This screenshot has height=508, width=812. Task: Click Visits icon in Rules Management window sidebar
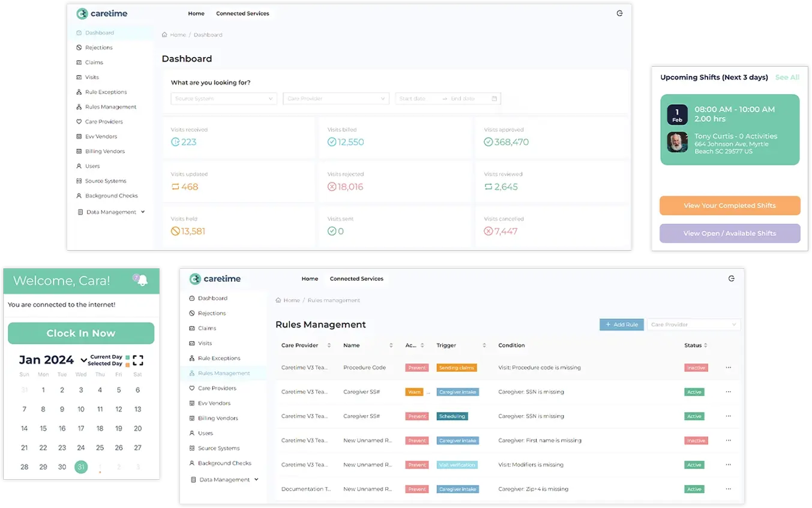(192, 343)
